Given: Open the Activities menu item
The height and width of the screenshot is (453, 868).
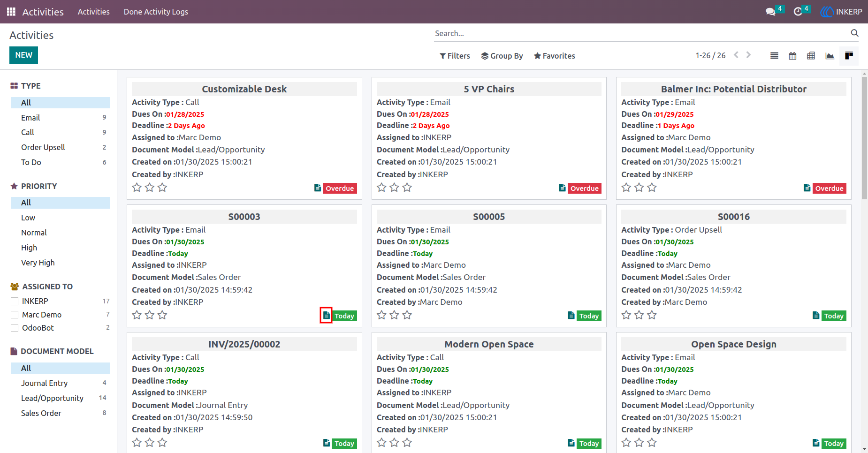Looking at the screenshot, I should coord(94,12).
